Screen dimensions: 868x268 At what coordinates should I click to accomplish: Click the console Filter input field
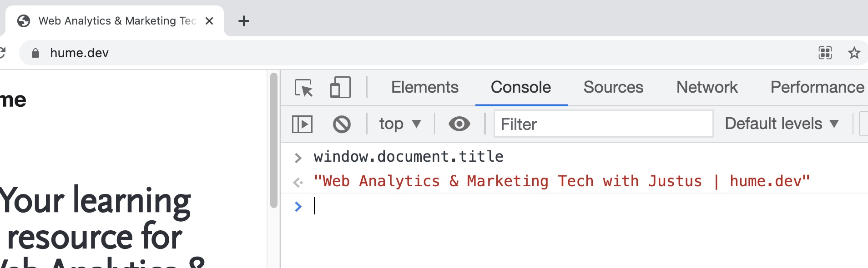click(x=603, y=124)
